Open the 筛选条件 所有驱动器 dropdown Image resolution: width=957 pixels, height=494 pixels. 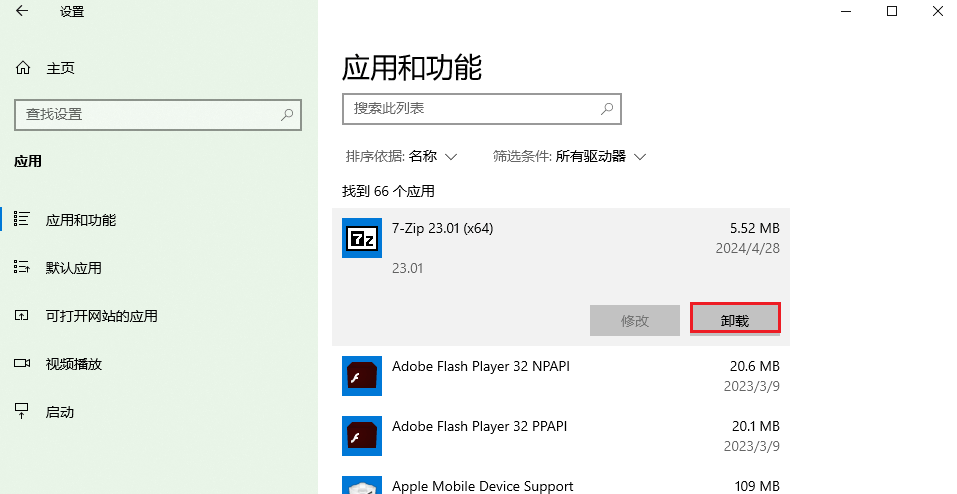(569, 156)
